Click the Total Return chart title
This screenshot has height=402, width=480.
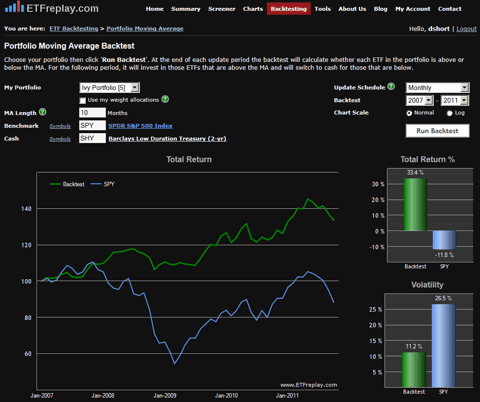click(189, 159)
